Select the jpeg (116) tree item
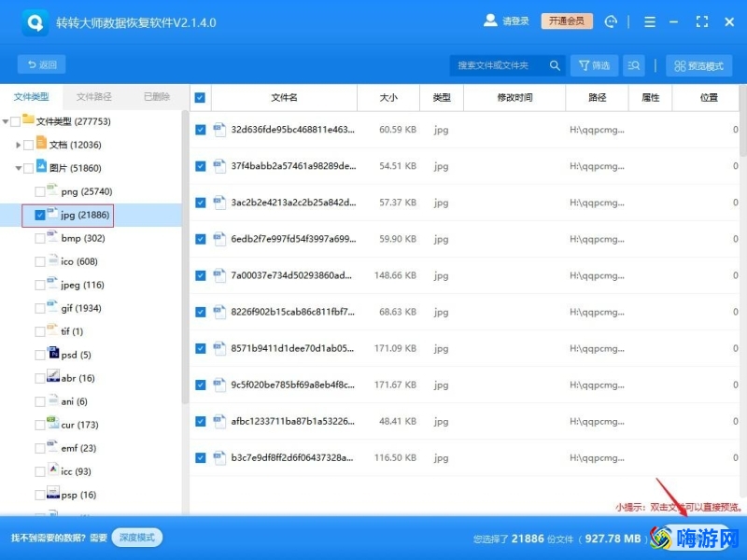Viewport: 747px width, 560px height. click(x=82, y=285)
